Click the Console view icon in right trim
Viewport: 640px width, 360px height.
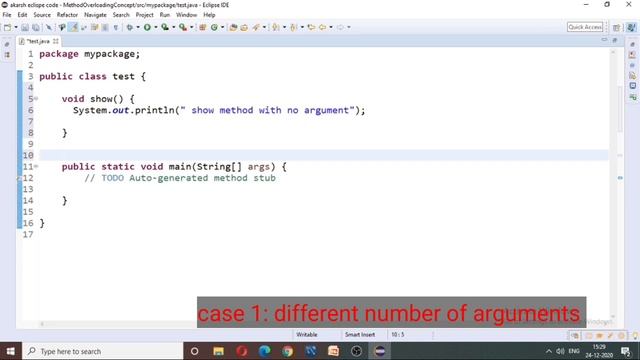632,86
